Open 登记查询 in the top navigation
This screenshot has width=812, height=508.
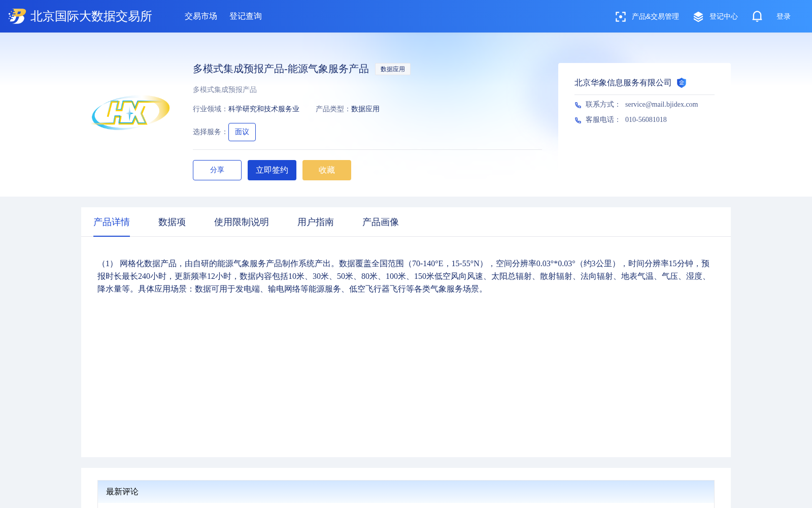point(246,16)
